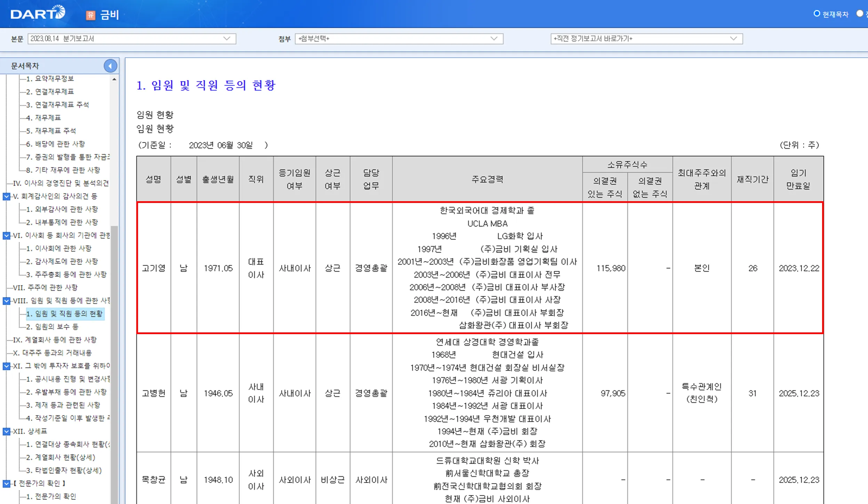Click the 주요경력 column header
The width and height of the screenshot is (868, 504).
click(x=488, y=179)
